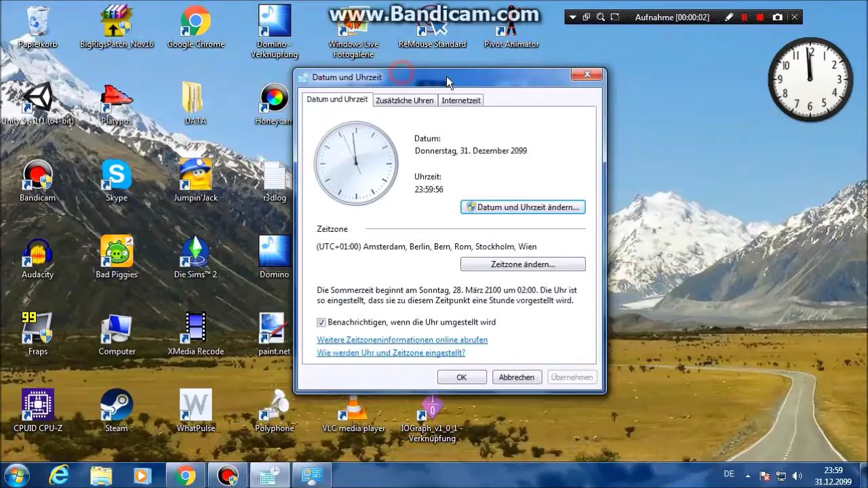Select the Bandicam pencil drawing tool
Viewport: 868px width, 488px height.
click(729, 17)
